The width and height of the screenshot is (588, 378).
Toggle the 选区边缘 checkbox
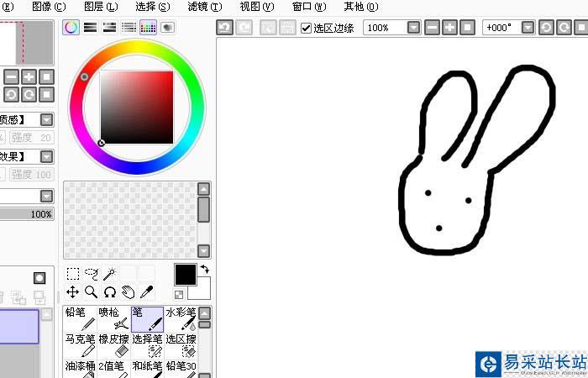point(307,28)
